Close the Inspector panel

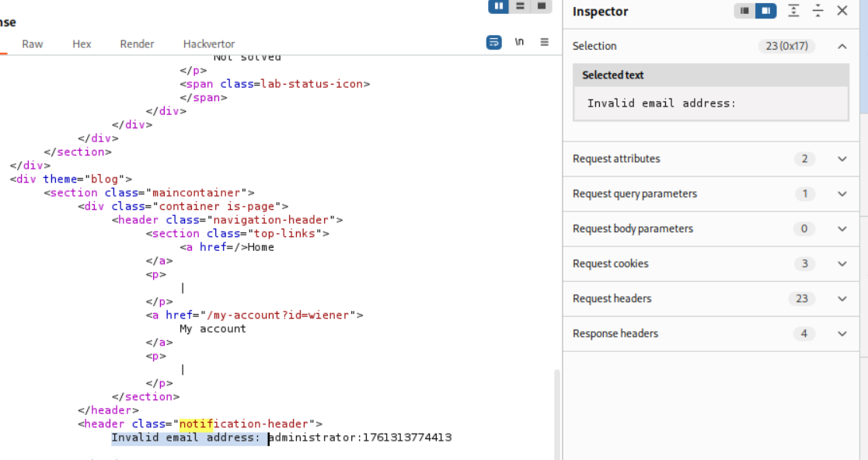pos(842,11)
